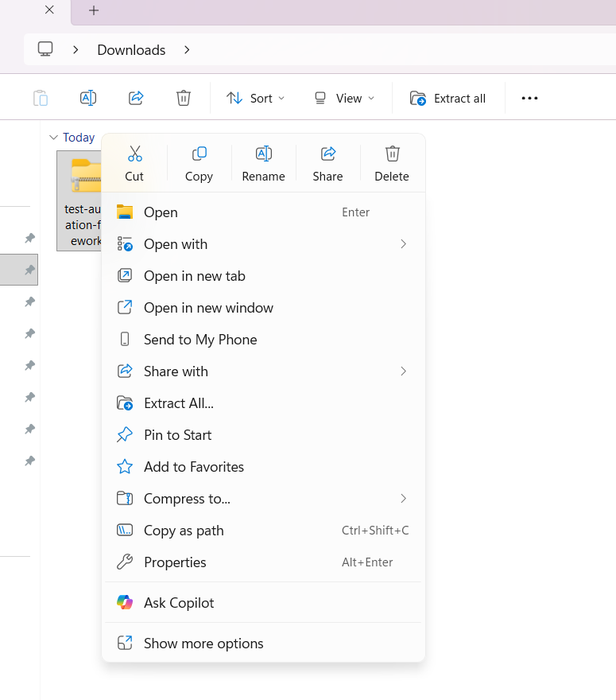This screenshot has height=700, width=616.
Task: Expand the Compress to... submenu
Action: pos(263,499)
